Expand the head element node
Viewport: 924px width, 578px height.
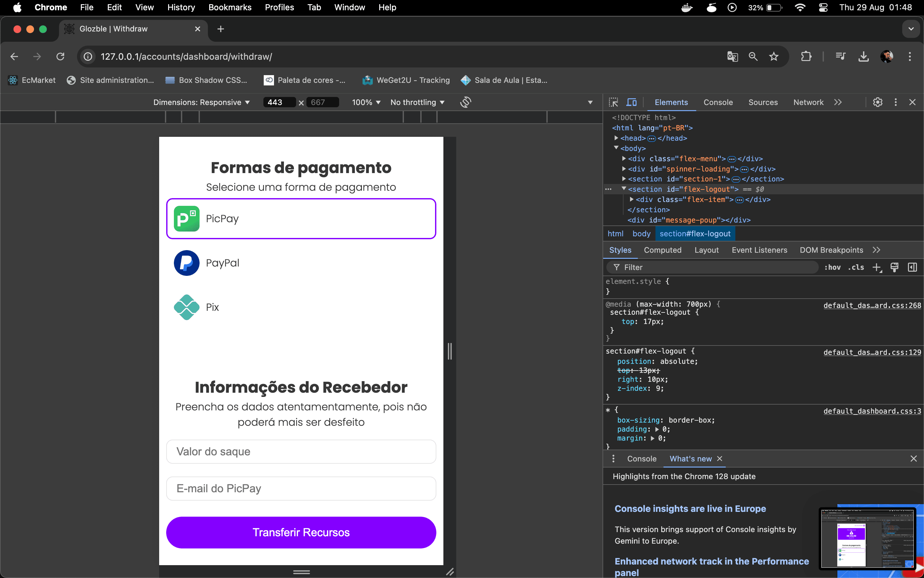[x=616, y=138]
